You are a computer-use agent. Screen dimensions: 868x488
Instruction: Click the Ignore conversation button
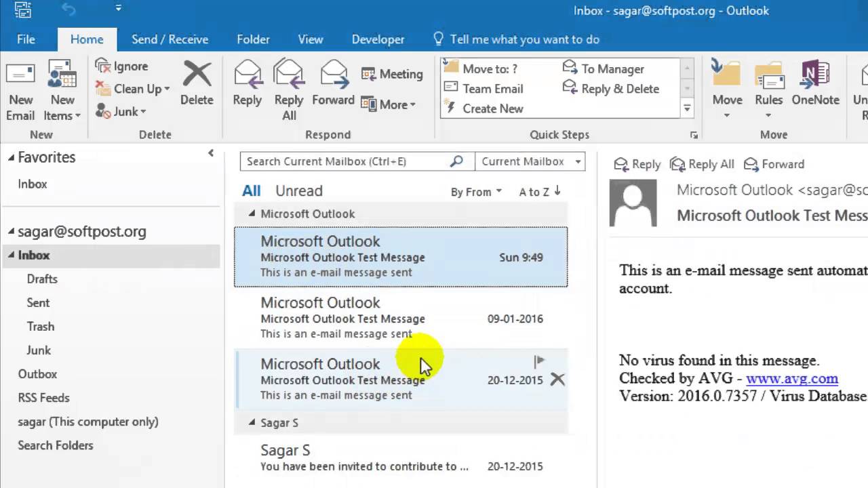click(x=122, y=66)
